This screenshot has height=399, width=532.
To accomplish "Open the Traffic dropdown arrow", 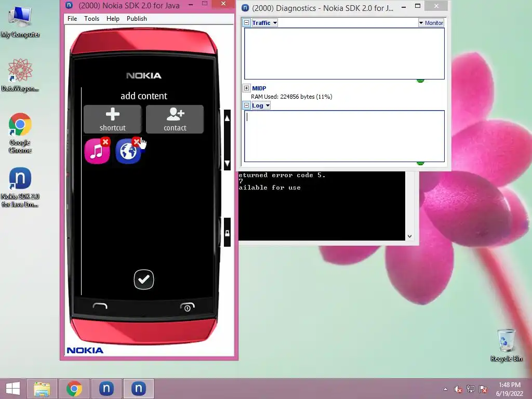I will pos(275,23).
